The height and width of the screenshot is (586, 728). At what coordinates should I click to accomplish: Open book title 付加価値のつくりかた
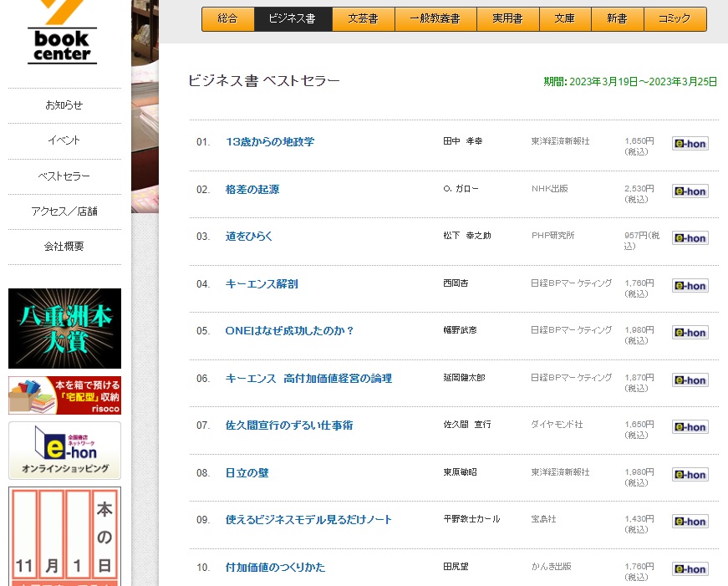(275, 568)
